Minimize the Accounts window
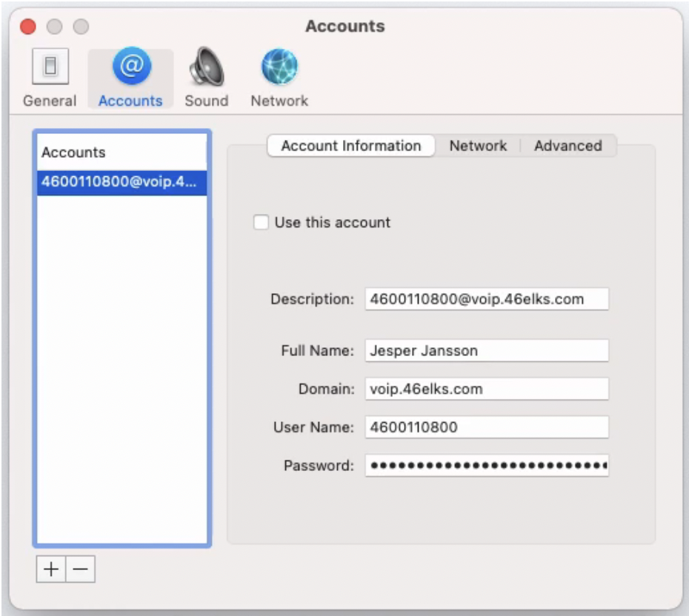 click(x=54, y=27)
